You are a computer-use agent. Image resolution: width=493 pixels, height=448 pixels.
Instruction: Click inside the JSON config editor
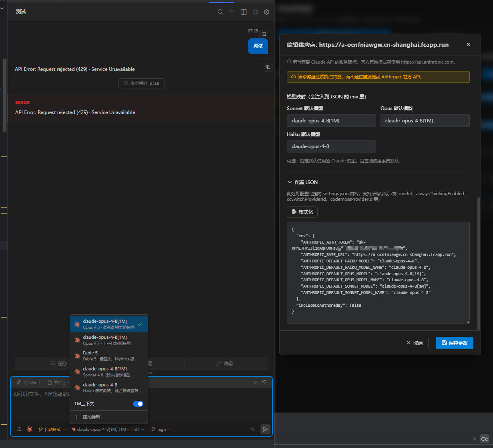click(378, 272)
